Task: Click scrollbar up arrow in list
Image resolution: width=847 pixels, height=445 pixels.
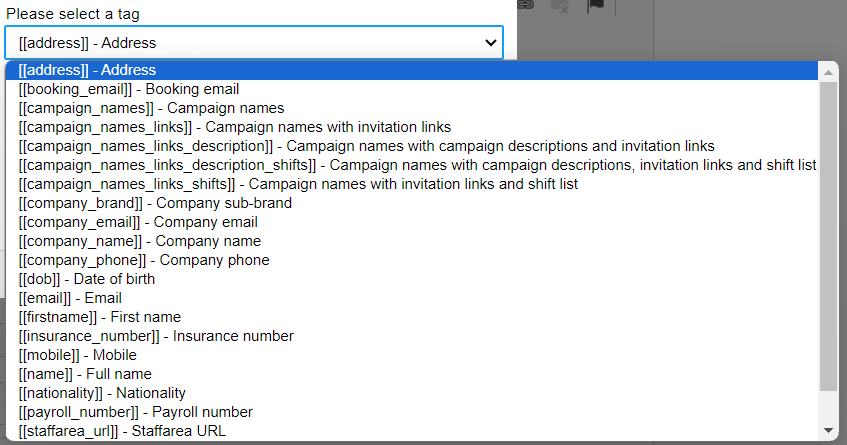Action: [828, 72]
